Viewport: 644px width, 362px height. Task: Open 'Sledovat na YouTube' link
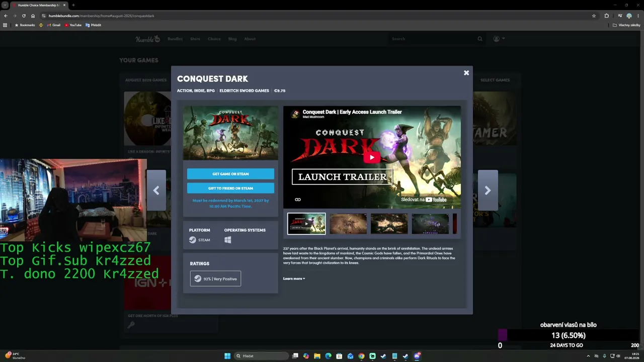424,200
